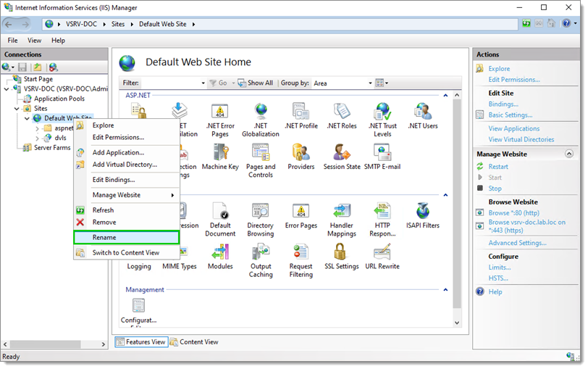
Task: Click the Restart link under Manage Website
Action: pyautogui.click(x=498, y=167)
